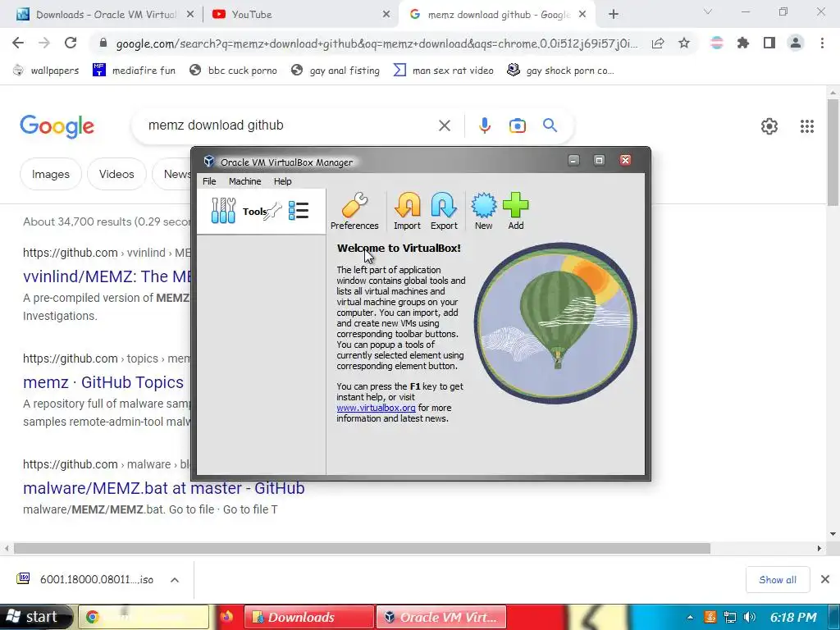Follow the www.virtualbox.org link
Screen dimensions: 840x630
coord(376,408)
